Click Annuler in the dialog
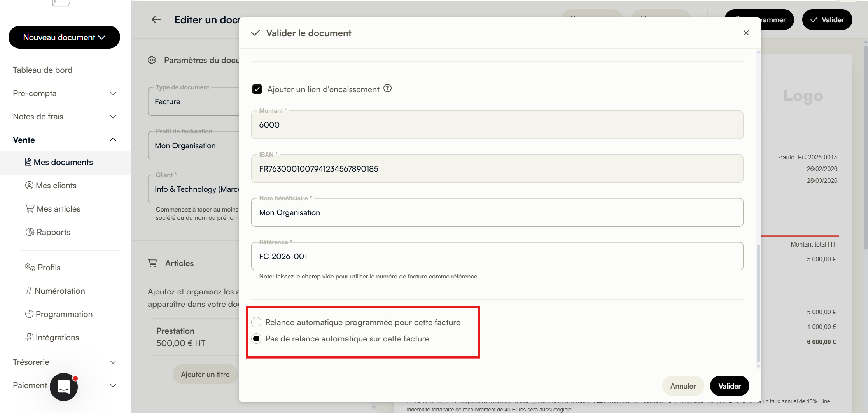The width and height of the screenshot is (868, 413). tap(683, 386)
